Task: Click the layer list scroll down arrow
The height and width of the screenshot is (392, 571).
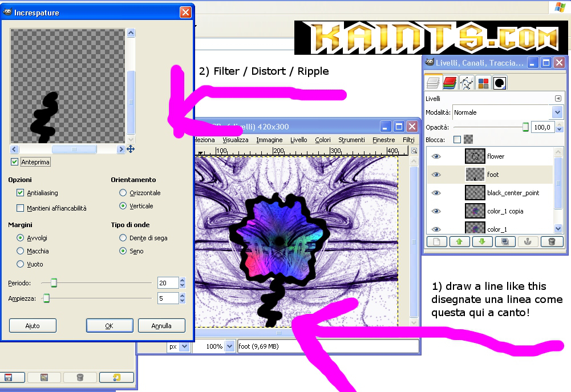Action: 558,228
